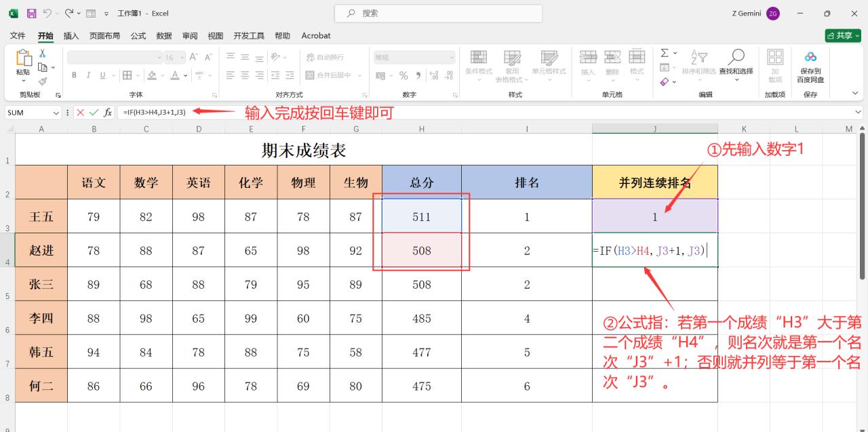Switch to the Insert (插入) tab
The height and width of the screenshot is (432, 868).
pyautogui.click(x=71, y=35)
